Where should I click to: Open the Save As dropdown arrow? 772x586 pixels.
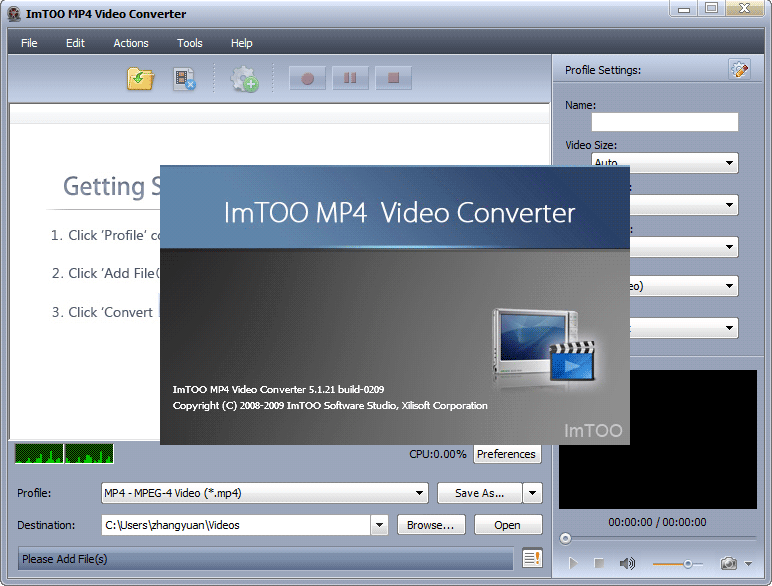click(x=532, y=493)
